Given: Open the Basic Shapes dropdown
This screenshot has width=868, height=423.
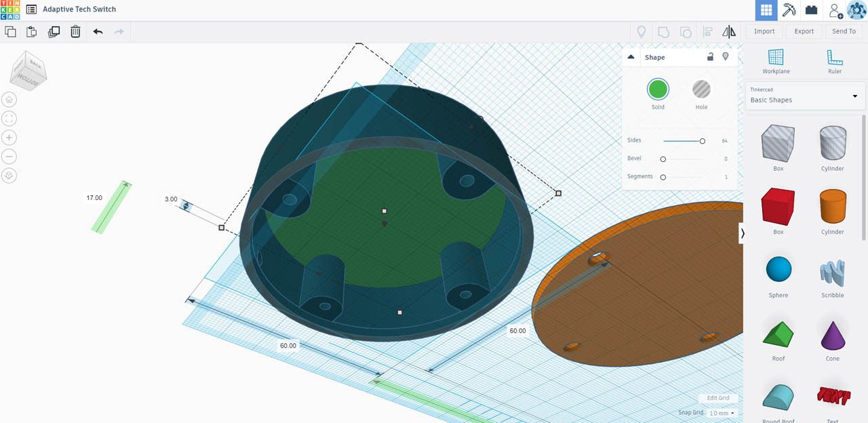Looking at the screenshot, I should click(x=804, y=97).
